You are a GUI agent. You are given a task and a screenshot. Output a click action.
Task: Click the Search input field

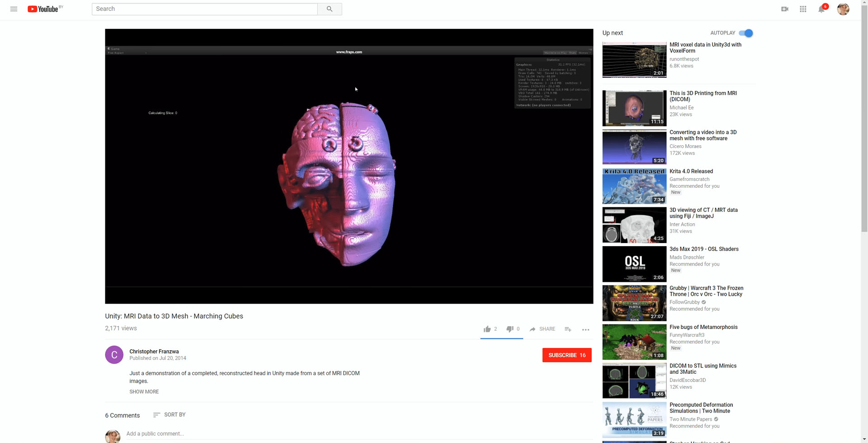click(x=205, y=9)
